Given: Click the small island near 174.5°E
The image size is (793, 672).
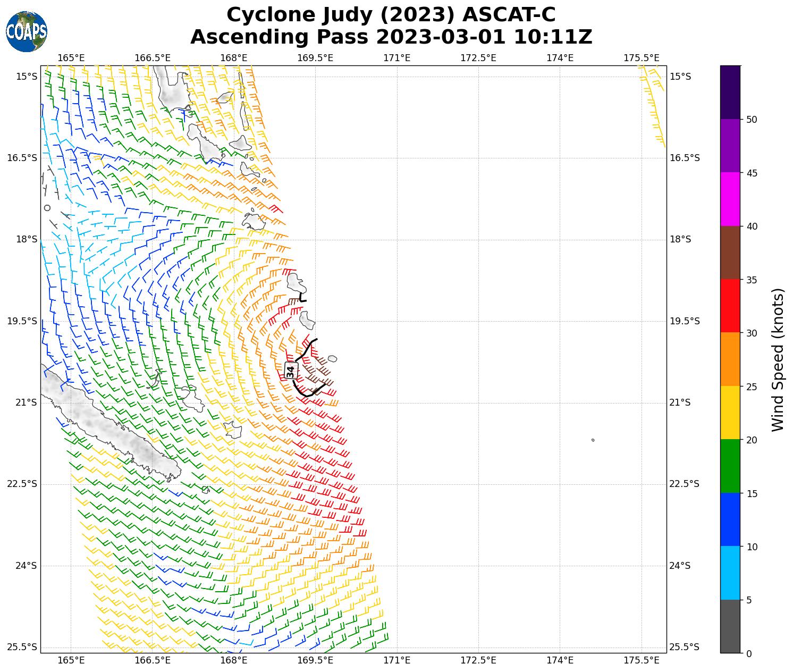Looking at the screenshot, I should (593, 440).
